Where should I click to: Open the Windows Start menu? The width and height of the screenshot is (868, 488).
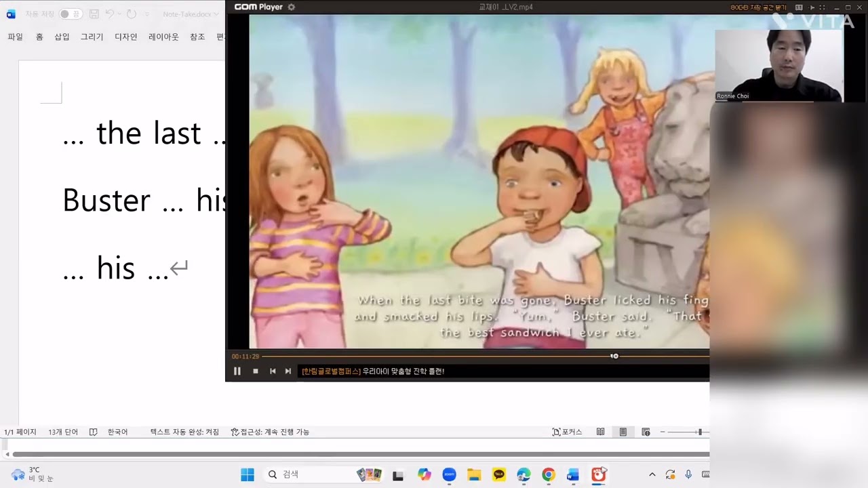click(x=248, y=474)
